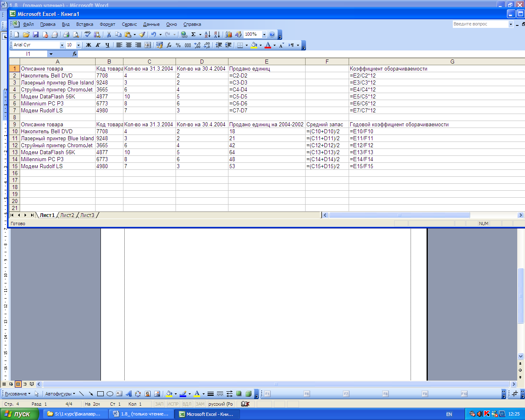Open the Данные menu

pos(151,24)
